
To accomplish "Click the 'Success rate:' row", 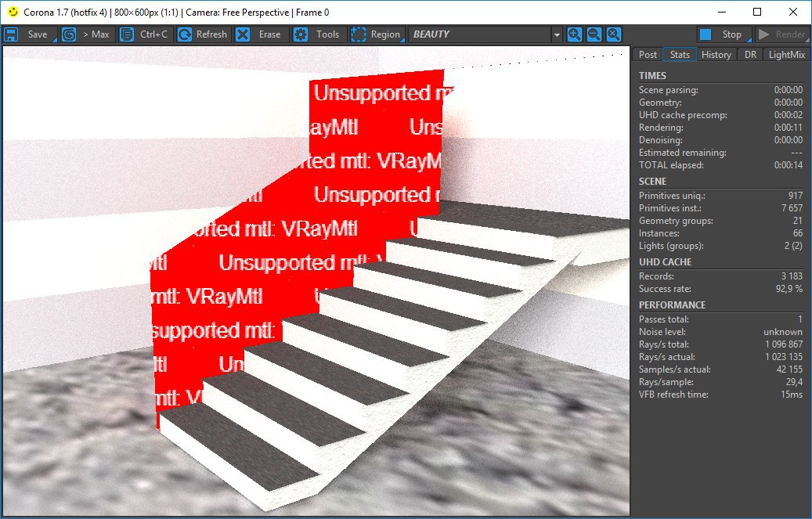I will (720, 289).
